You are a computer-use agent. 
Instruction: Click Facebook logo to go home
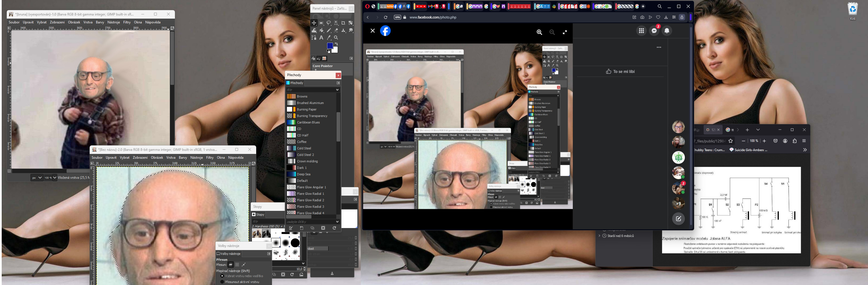[x=385, y=31]
